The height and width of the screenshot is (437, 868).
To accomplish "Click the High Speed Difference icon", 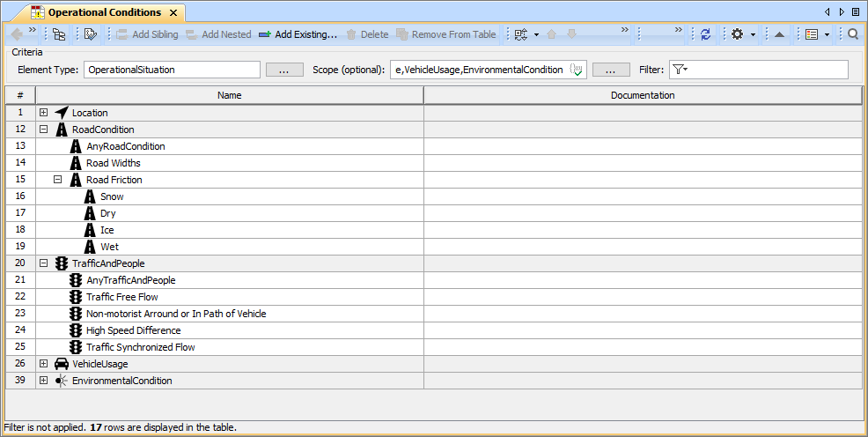I will pos(76,330).
